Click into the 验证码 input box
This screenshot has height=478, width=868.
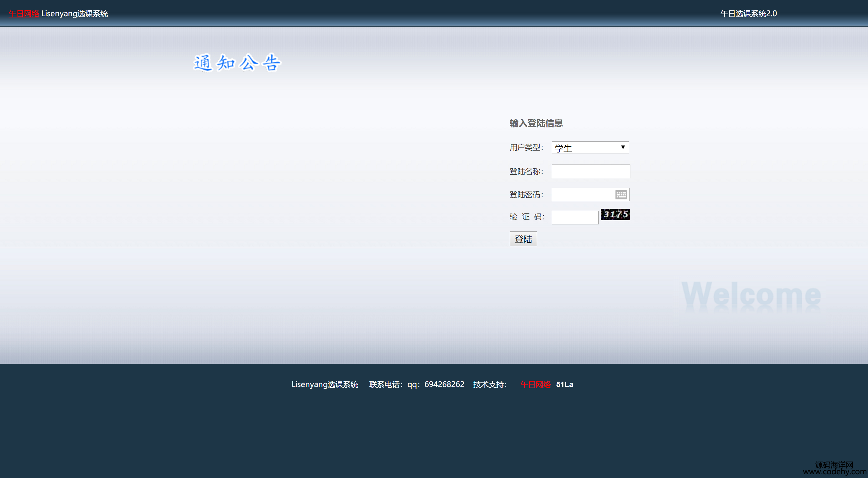[575, 217]
